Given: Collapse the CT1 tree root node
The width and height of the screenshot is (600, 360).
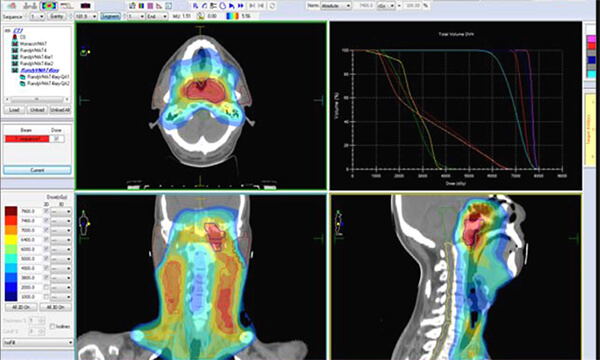Looking at the screenshot, I should (8, 31).
